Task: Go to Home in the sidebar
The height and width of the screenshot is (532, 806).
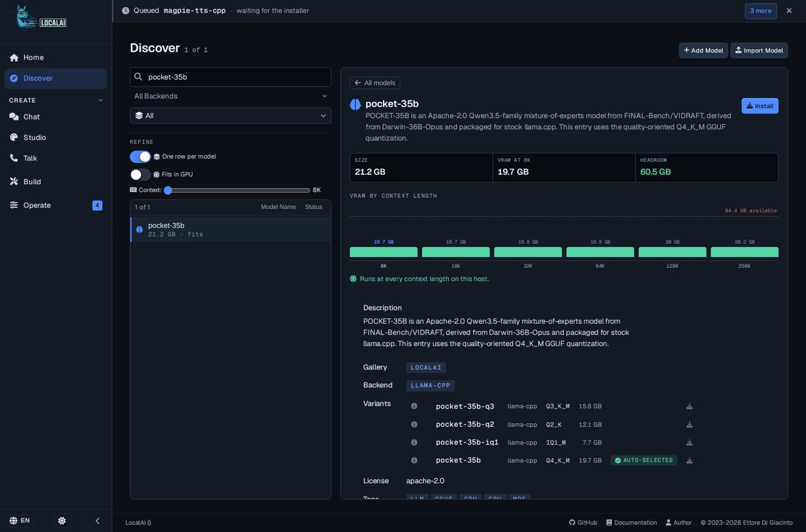Action: (x=56, y=57)
